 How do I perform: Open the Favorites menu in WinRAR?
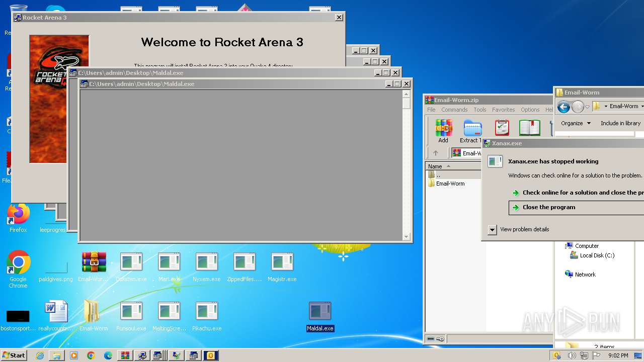click(503, 110)
